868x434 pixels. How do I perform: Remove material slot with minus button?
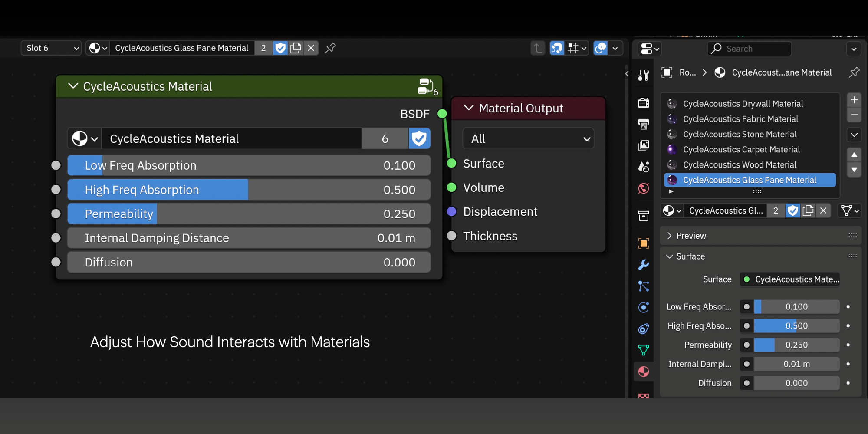(x=854, y=115)
